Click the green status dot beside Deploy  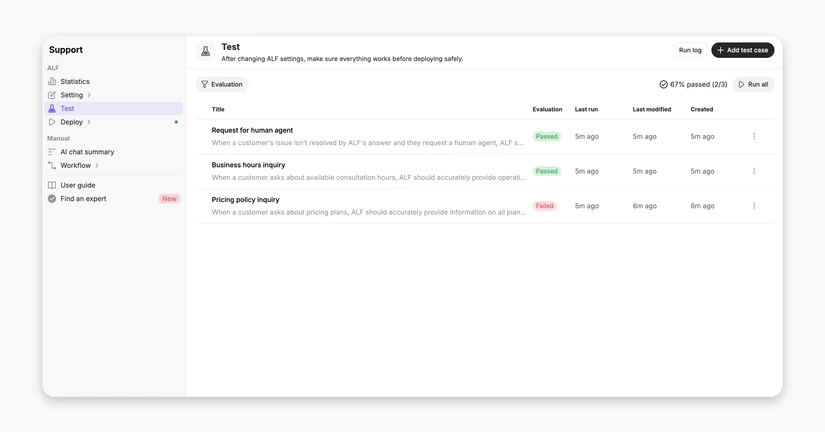tap(176, 122)
